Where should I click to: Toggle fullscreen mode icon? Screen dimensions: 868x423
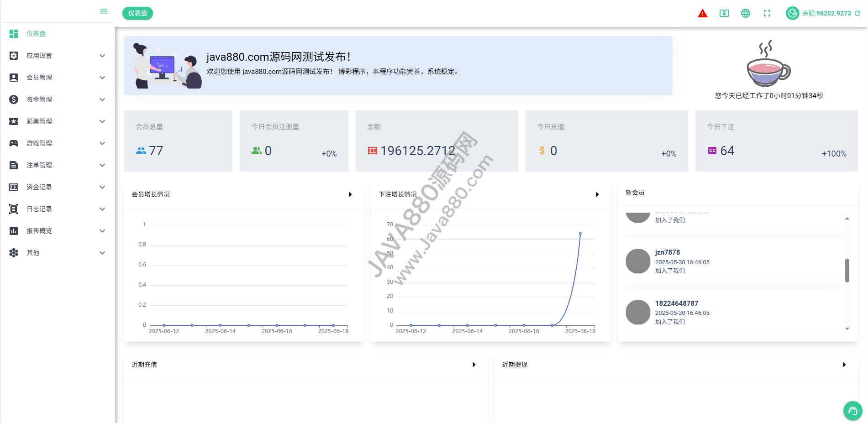767,13
